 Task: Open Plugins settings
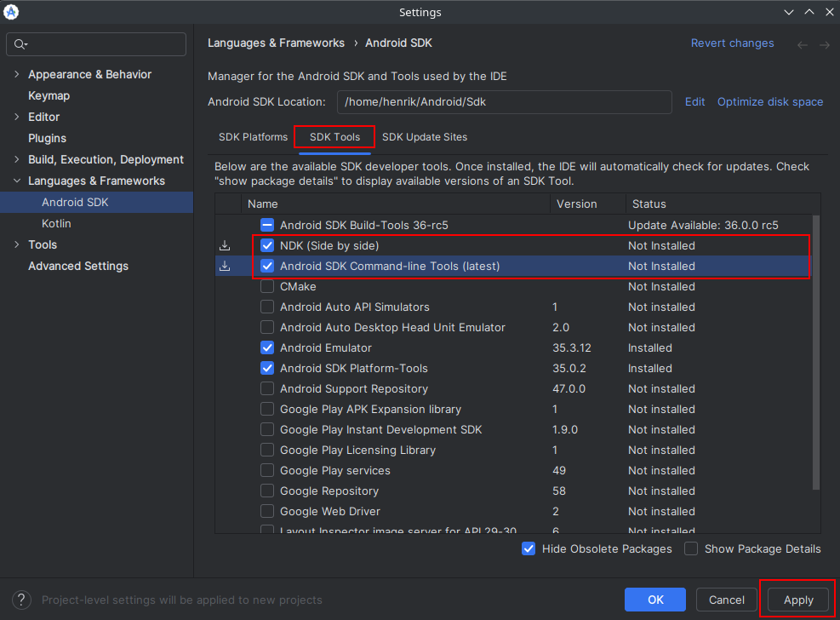[47, 138]
